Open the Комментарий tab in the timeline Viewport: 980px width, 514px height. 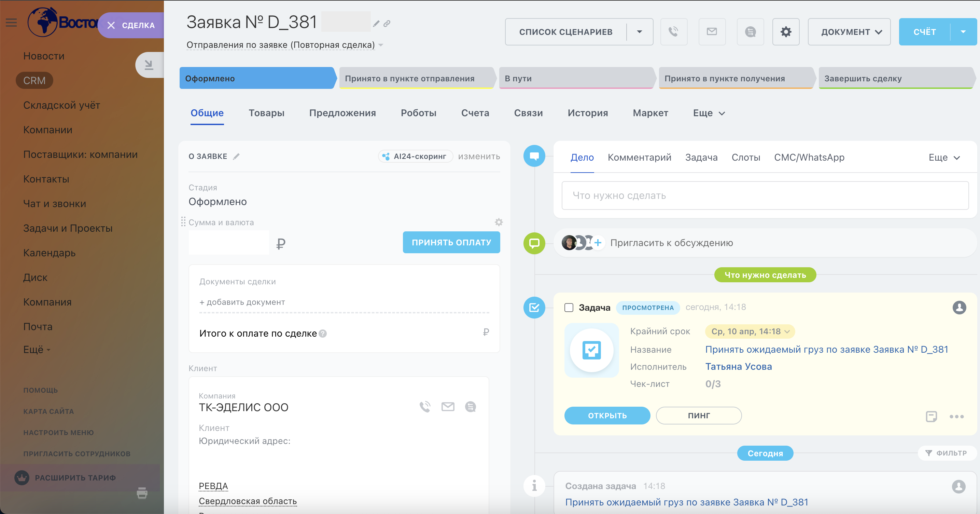pos(639,157)
